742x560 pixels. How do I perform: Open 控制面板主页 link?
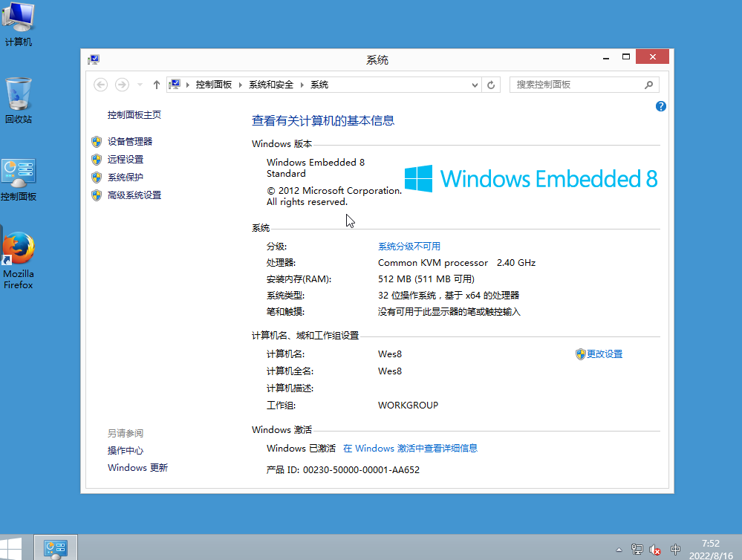point(134,115)
